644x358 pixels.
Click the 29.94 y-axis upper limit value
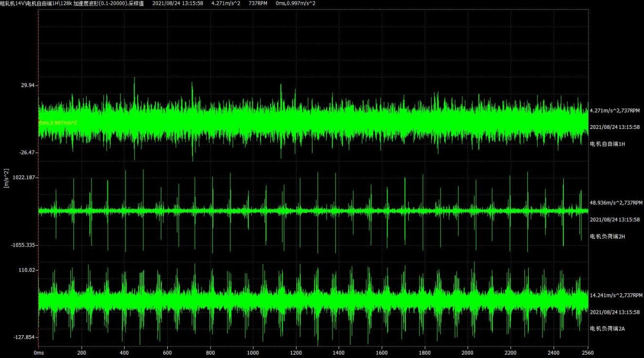click(28, 86)
